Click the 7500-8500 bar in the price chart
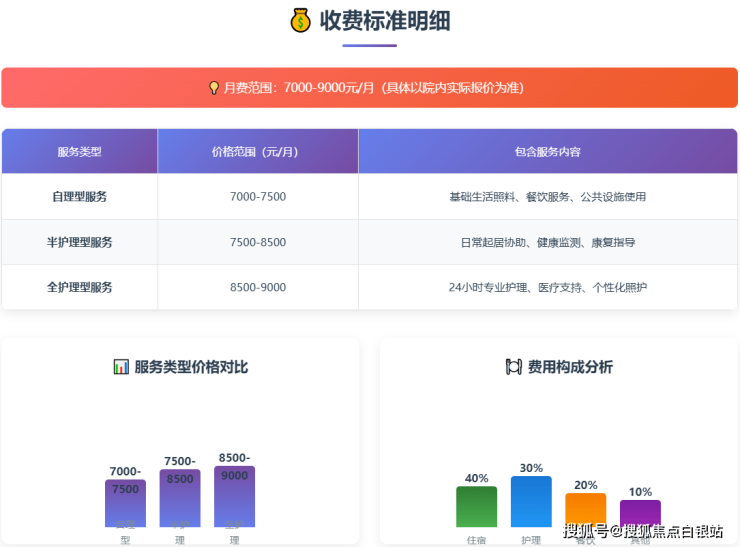The image size is (740, 547). tap(180, 498)
